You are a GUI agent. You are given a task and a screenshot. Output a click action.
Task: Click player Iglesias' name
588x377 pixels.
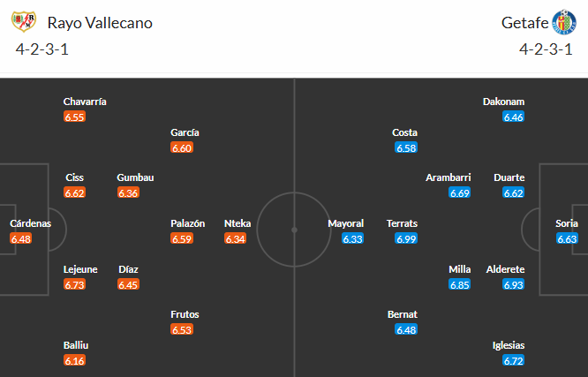tap(509, 345)
